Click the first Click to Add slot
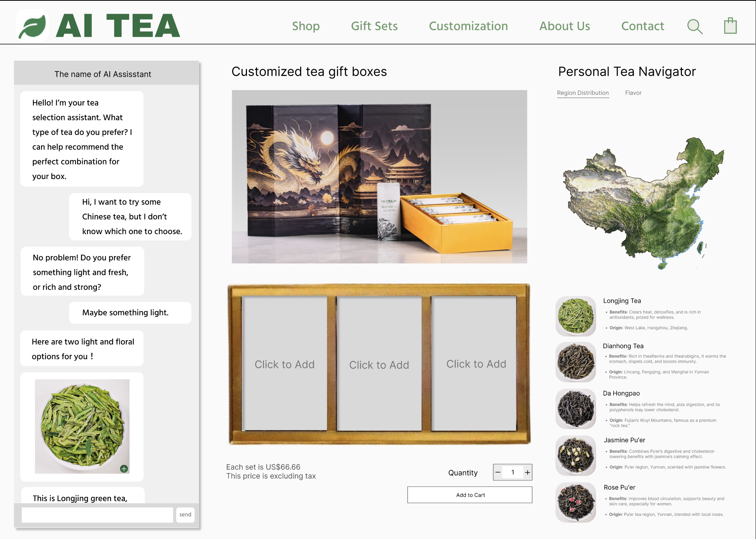 point(284,364)
